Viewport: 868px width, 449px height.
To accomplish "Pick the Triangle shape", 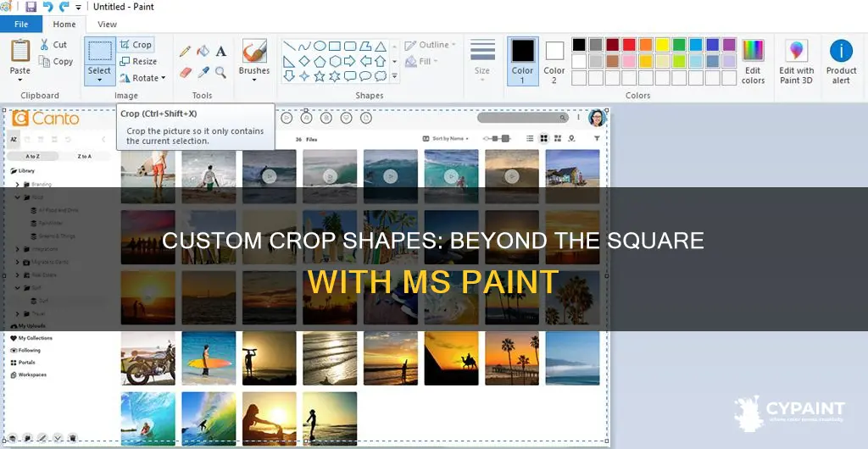I will (x=381, y=46).
